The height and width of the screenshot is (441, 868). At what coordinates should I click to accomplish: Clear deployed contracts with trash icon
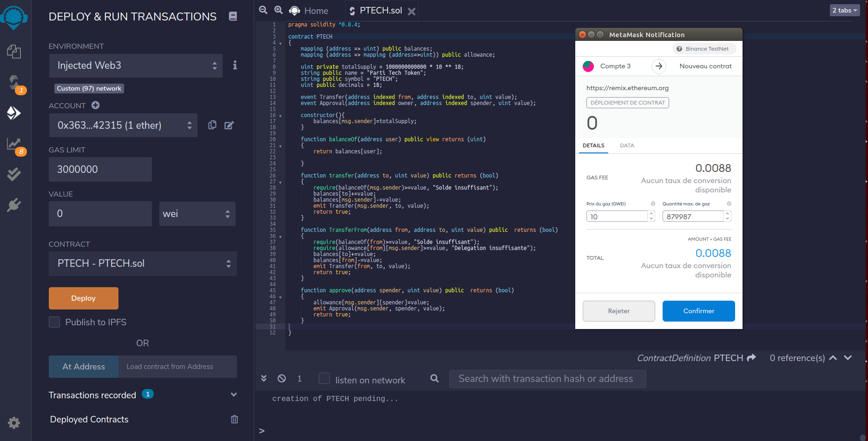click(234, 419)
